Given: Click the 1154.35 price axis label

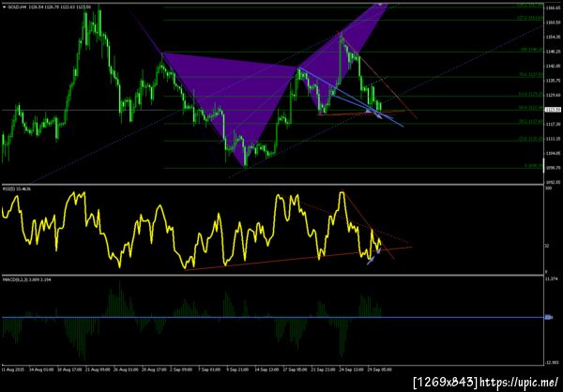Looking at the screenshot, I should [x=552, y=37].
